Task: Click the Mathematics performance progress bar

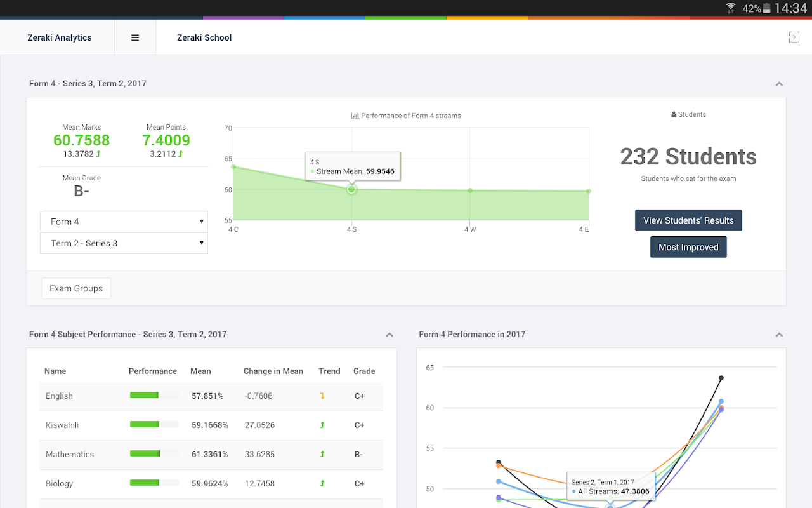Action: coord(154,454)
